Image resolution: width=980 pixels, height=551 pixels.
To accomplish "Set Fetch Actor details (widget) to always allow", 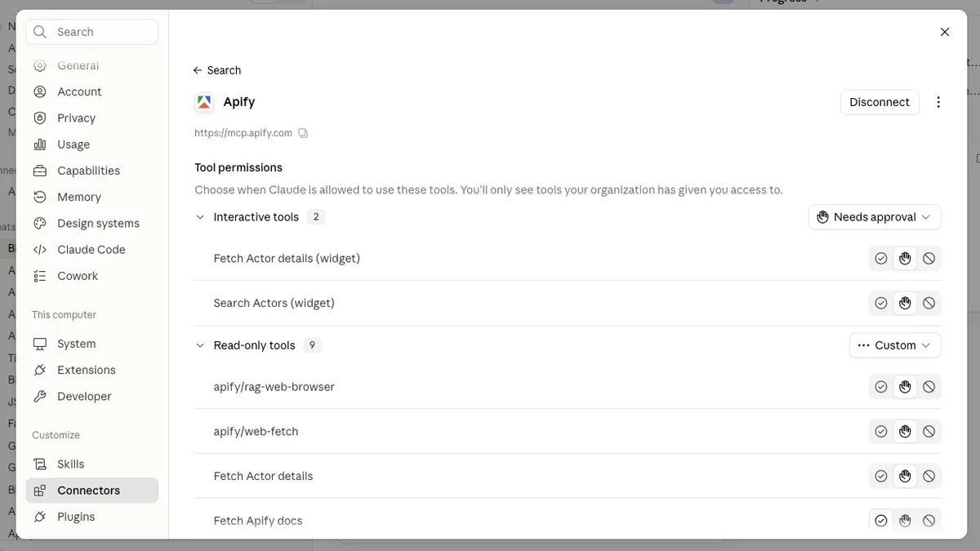I will (881, 258).
